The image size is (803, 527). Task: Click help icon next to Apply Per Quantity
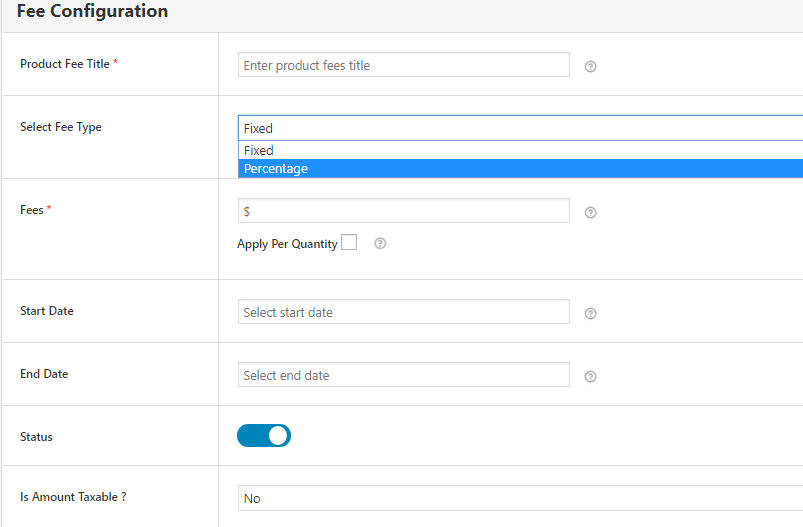coord(380,243)
